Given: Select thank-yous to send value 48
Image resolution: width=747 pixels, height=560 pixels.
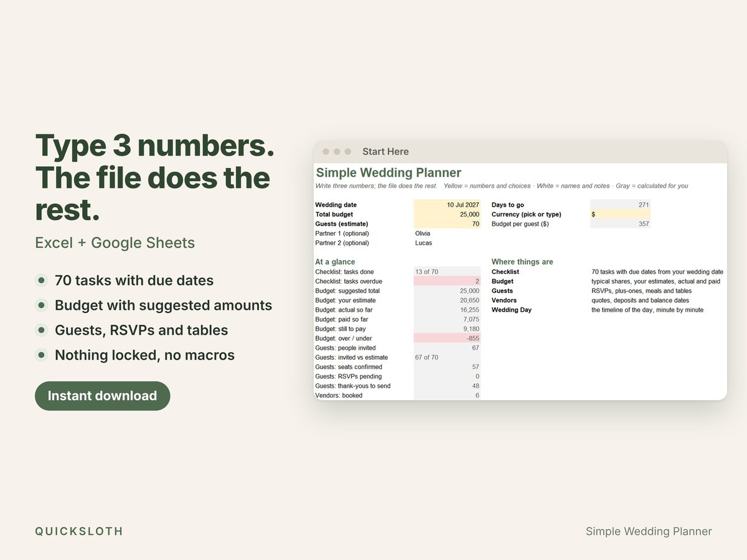Looking at the screenshot, I should (x=447, y=386).
